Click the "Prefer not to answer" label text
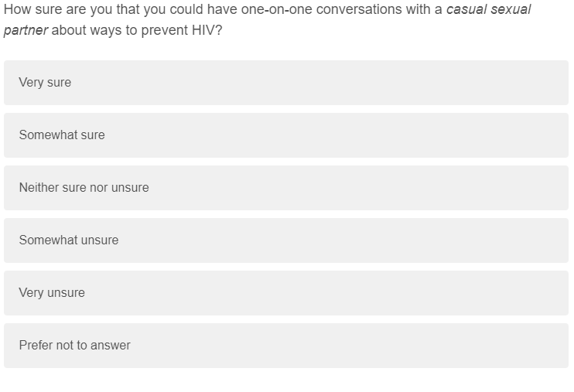Viewport: 574px width, 392px height. 75,345
